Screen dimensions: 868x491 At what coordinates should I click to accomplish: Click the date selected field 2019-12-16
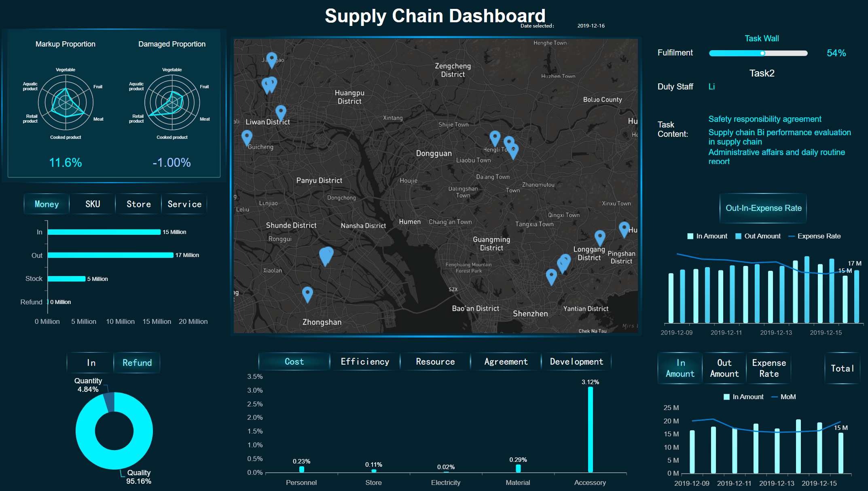point(591,26)
